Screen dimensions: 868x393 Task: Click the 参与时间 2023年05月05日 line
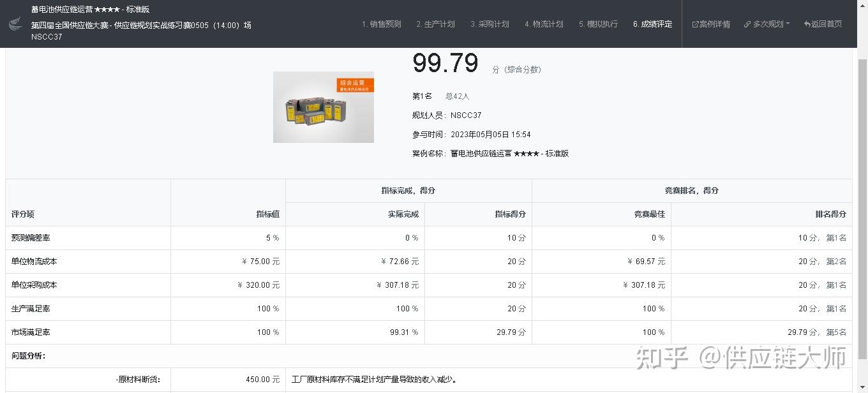click(472, 135)
